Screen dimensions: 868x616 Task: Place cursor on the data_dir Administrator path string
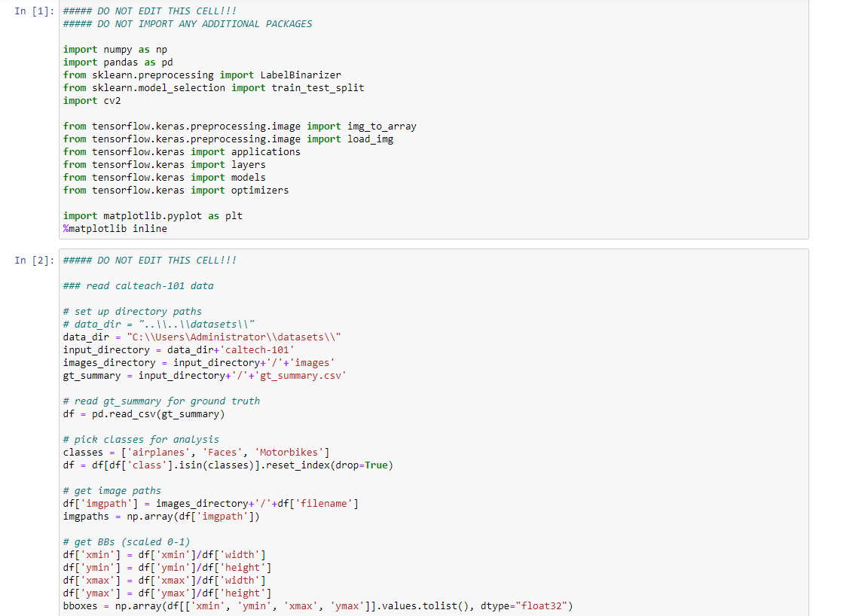(x=234, y=337)
